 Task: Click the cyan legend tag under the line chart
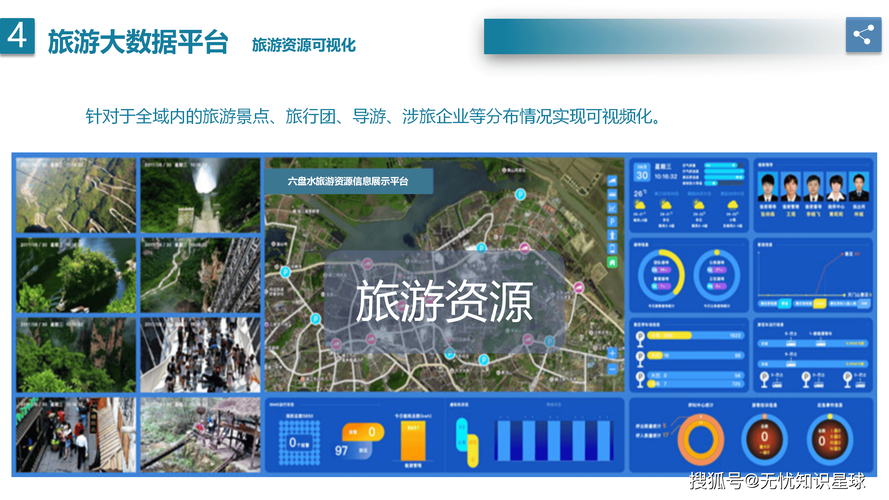784,304
